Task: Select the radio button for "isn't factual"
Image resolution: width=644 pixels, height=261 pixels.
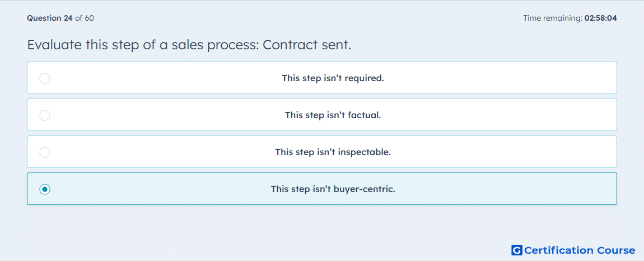Action: point(45,115)
